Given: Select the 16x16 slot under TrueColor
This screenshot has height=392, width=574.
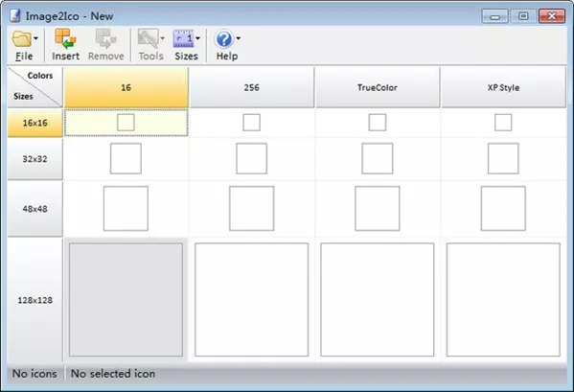Looking at the screenshot, I should 378,123.
